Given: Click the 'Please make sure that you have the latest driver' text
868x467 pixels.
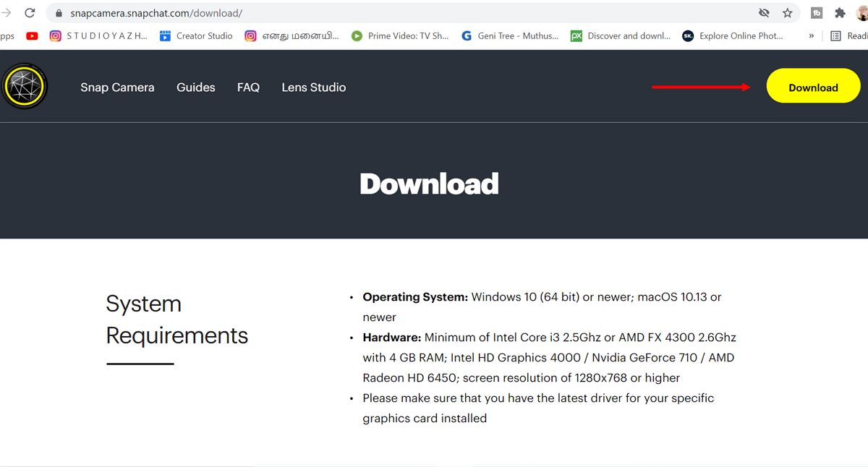Looking at the screenshot, I should pos(538,398).
